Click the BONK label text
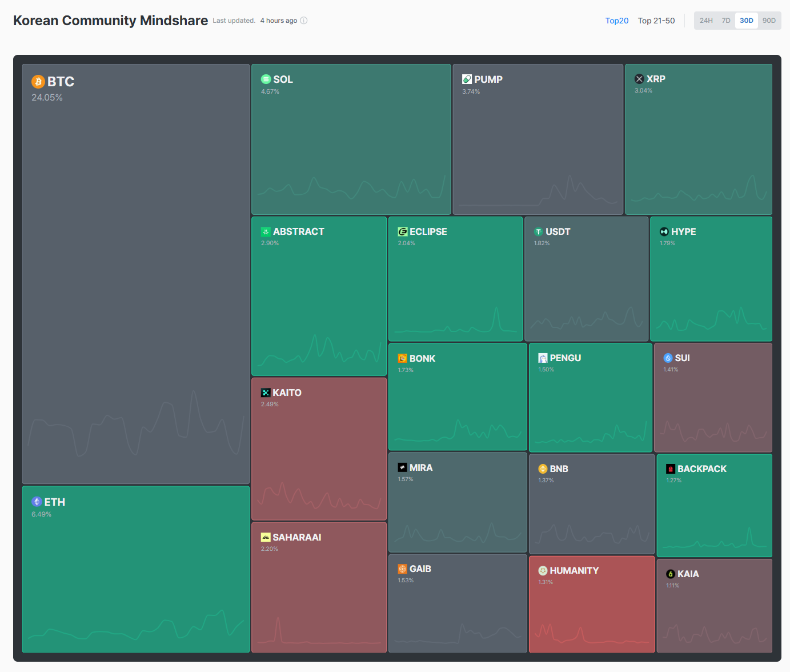 (x=423, y=358)
